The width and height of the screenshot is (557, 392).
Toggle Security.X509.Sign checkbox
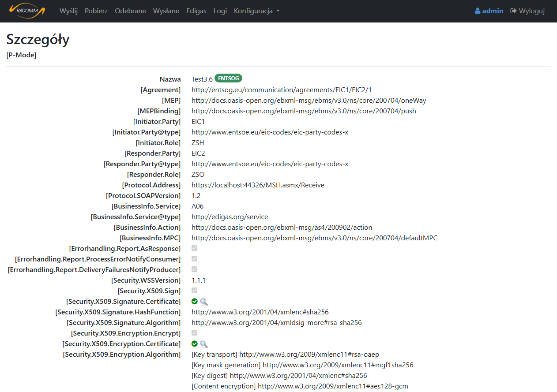point(195,291)
